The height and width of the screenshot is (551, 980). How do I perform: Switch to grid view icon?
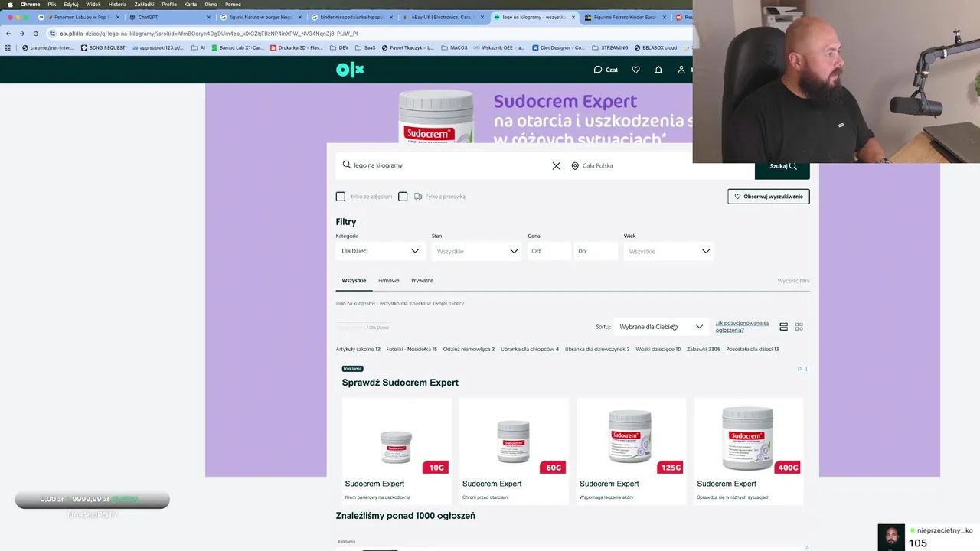pyautogui.click(x=799, y=327)
